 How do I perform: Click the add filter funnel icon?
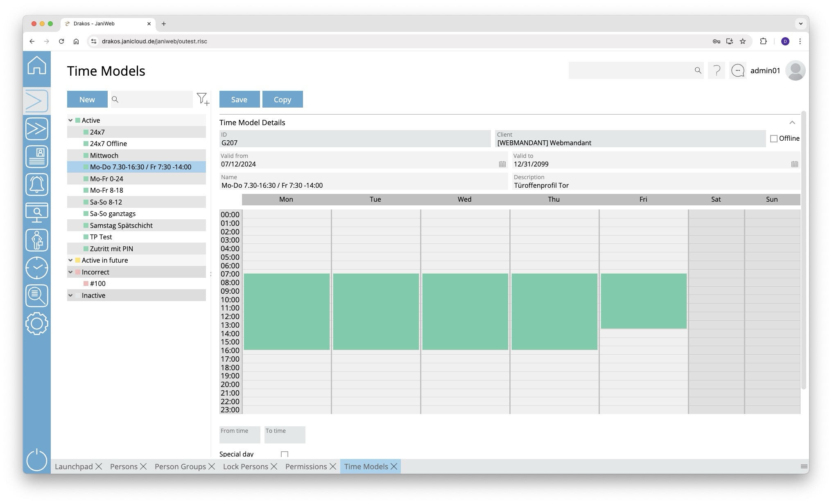click(x=203, y=99)
